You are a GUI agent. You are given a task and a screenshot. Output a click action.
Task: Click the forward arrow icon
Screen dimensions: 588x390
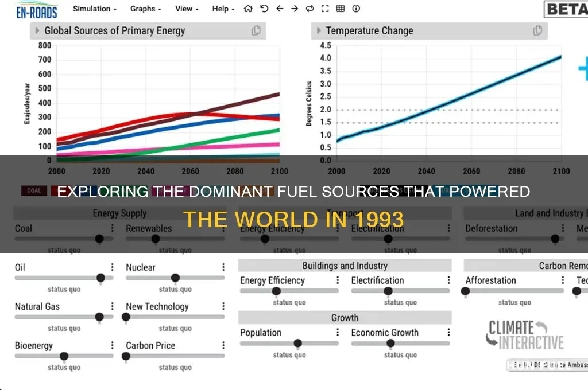click(295, 9)
